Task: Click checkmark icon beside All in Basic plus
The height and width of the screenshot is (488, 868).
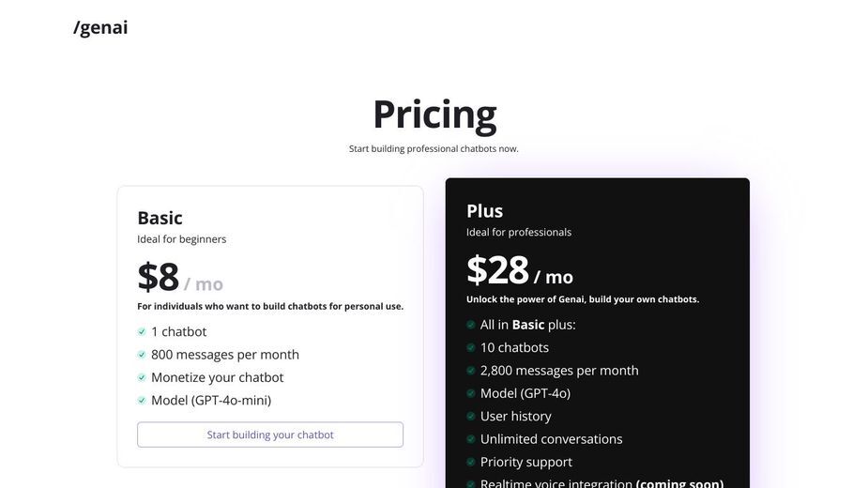Action: [470, 325]
